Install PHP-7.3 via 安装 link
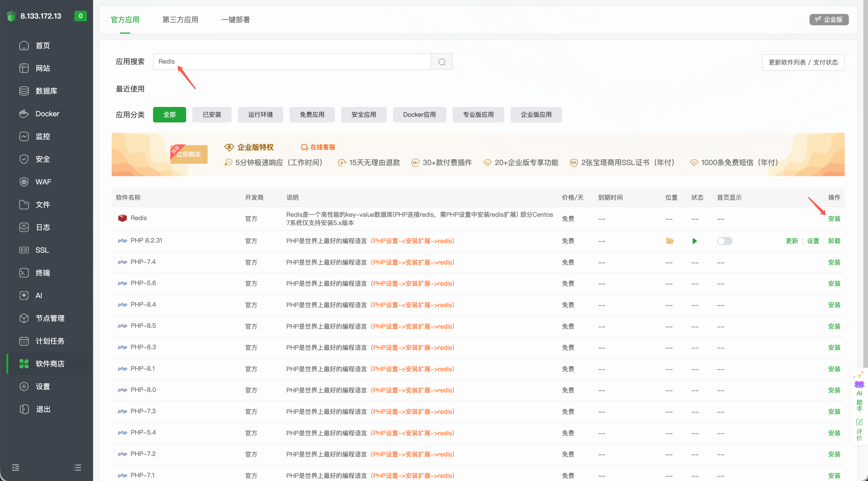The height and width of the screenshot is (481, 868). (834, 412)
